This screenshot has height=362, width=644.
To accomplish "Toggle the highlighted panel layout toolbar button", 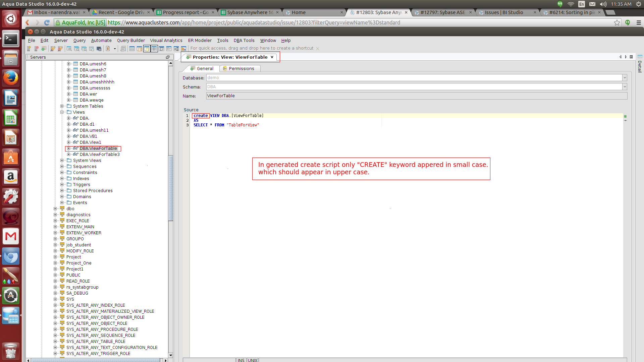I will [x=147, y=49].
